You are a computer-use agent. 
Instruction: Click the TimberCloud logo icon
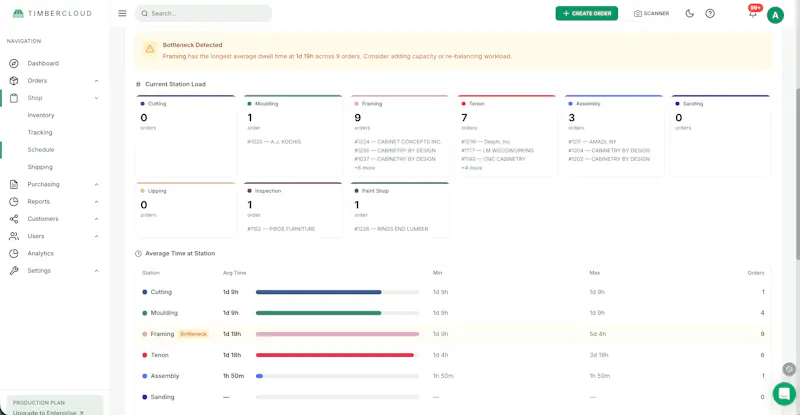pyautogui.click(x=18, y=14)
